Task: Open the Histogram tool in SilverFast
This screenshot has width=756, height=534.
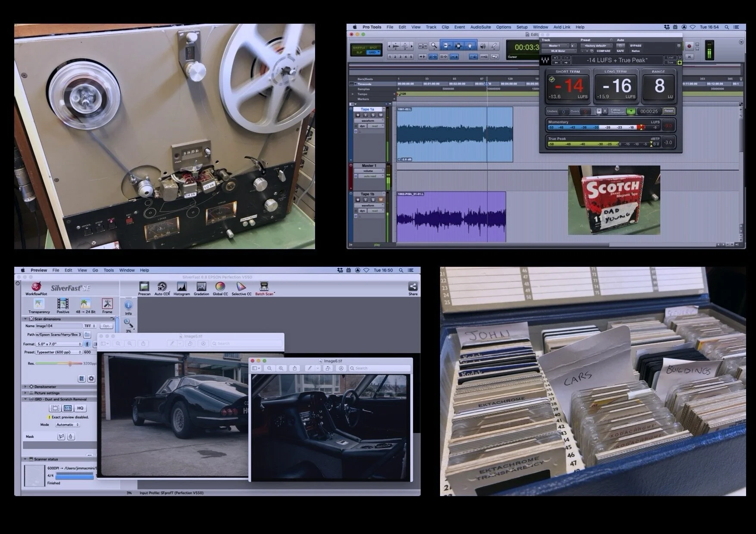Action: click(181, 288)
